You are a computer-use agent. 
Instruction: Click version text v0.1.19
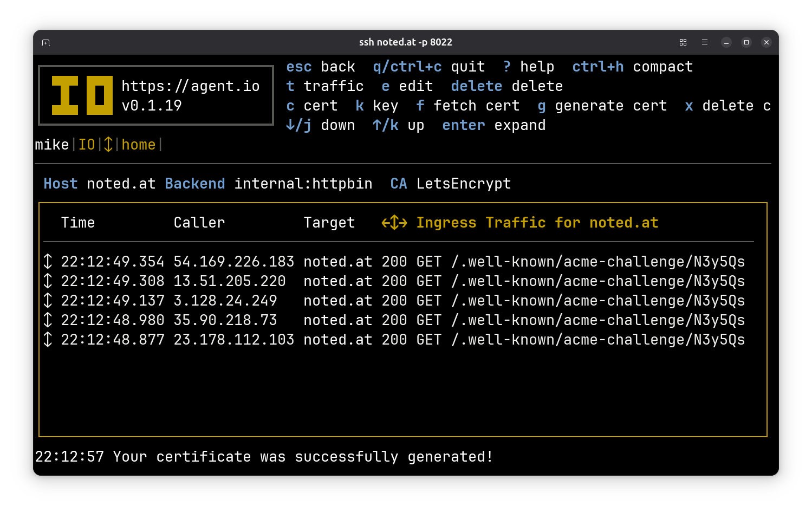[152, 106]
